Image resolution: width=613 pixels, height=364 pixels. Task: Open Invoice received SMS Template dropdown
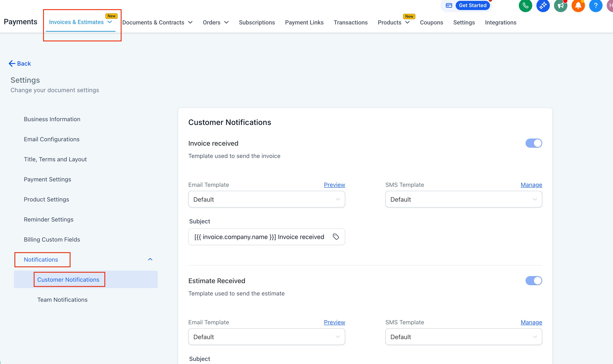(463, 199)
